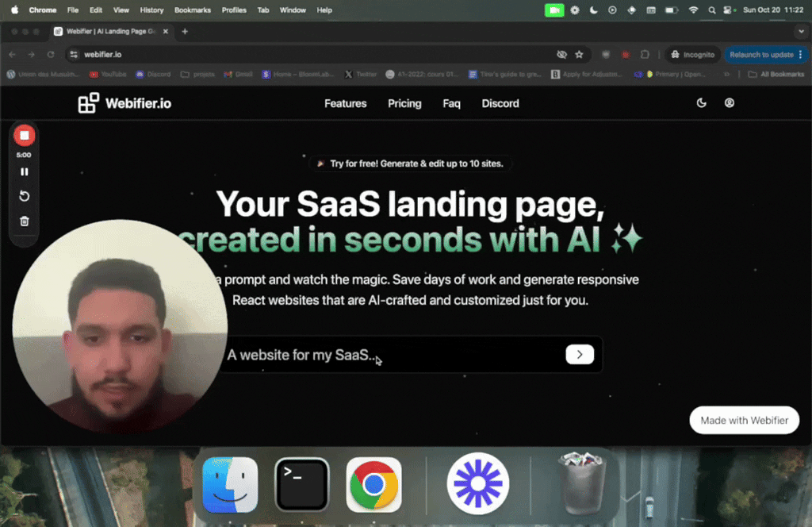The width and height of the screenshot is (812, 527).
Task: Open the Chrome menu
Action: click(x=43, y=10)
